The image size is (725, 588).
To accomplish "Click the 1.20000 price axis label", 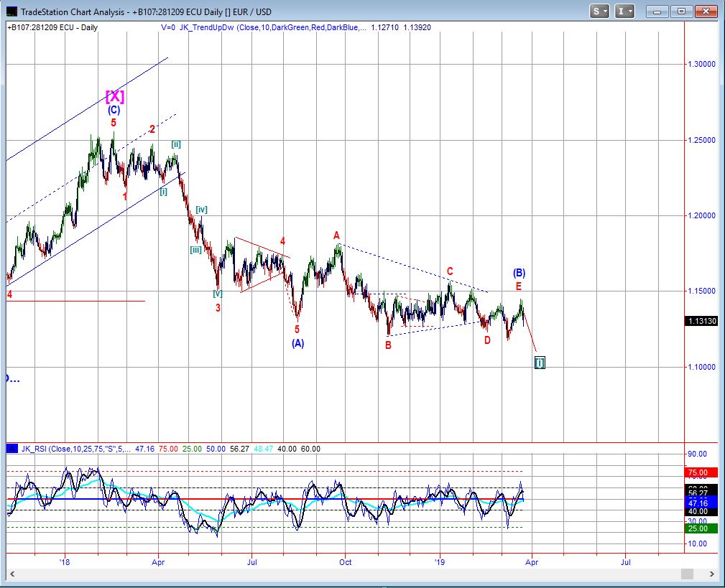I will [701, 215].
